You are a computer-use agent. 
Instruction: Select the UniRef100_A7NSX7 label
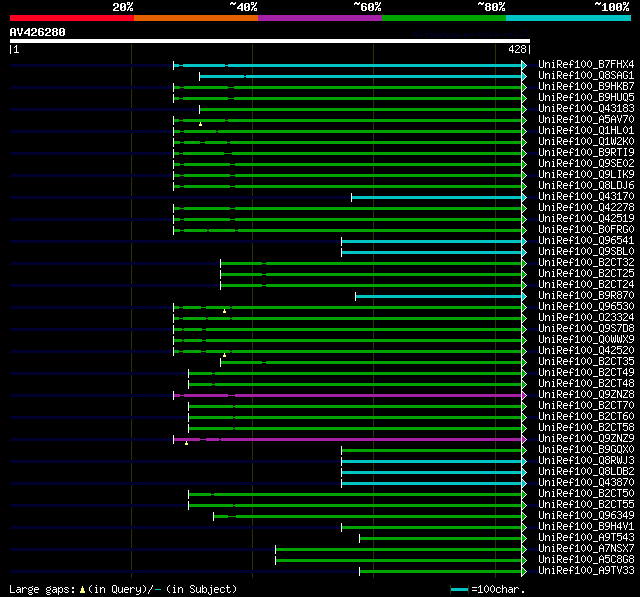tap(586, 549)
